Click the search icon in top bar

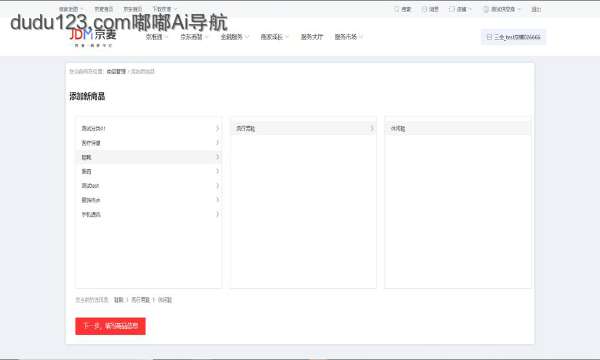[397, 9]
